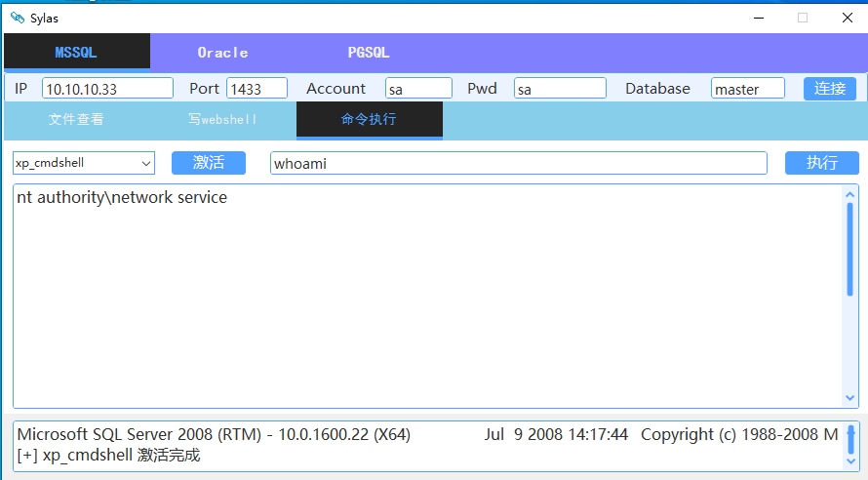The width and height of the screenshot is (868, 480).
Task: Click the xp_cmdshell 激活完成 log line
Action: click(x=108, y=455)
